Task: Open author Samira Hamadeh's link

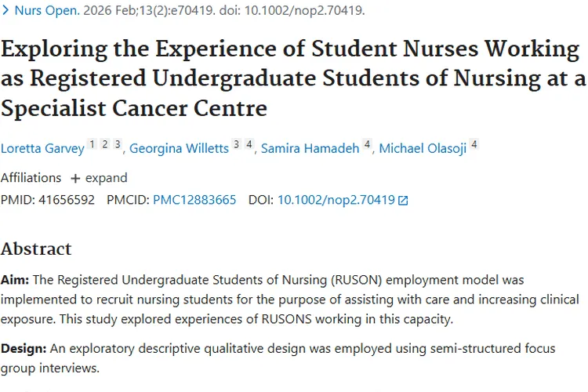Action: (310, 148)
